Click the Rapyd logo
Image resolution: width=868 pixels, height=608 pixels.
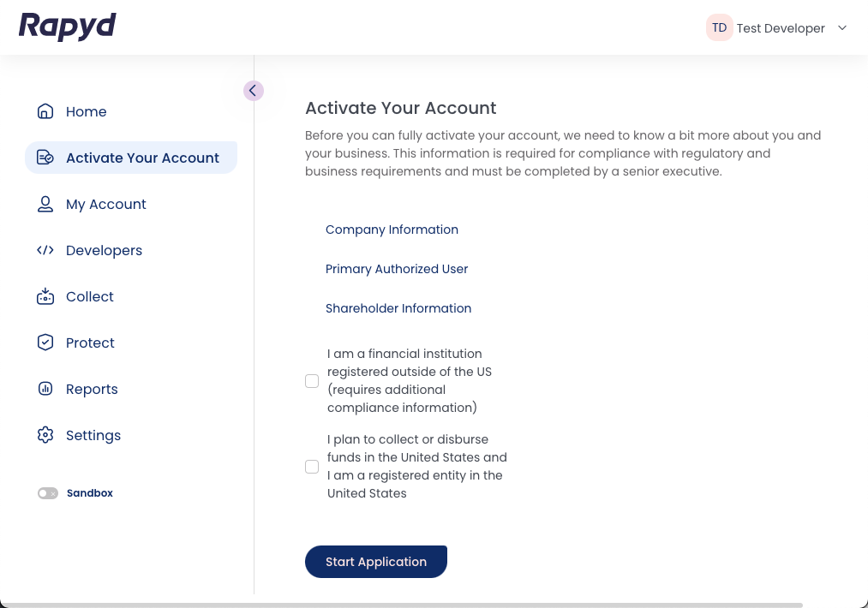pyautogui.click(x=67, y=27)
